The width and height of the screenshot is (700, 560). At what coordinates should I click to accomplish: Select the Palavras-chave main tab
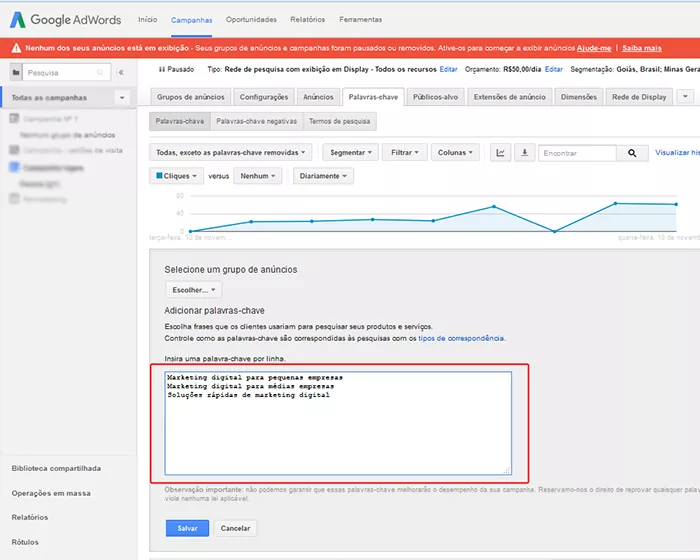373,97
